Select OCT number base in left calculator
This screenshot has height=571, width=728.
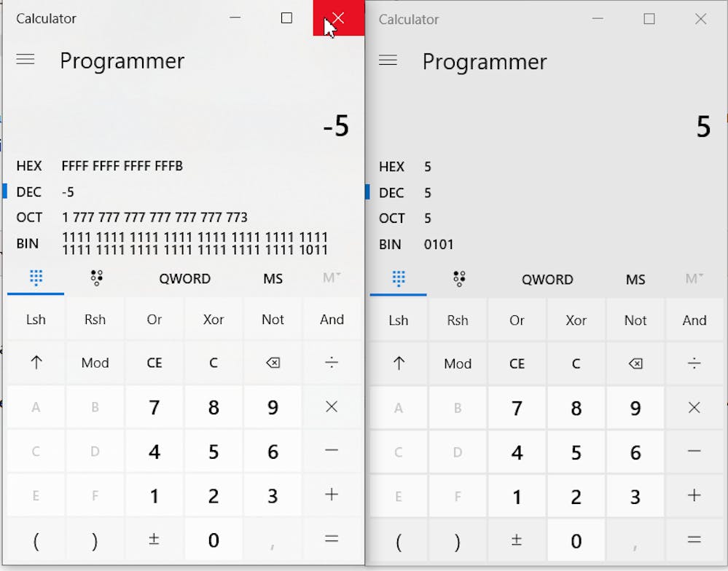(x=29, y=217)
